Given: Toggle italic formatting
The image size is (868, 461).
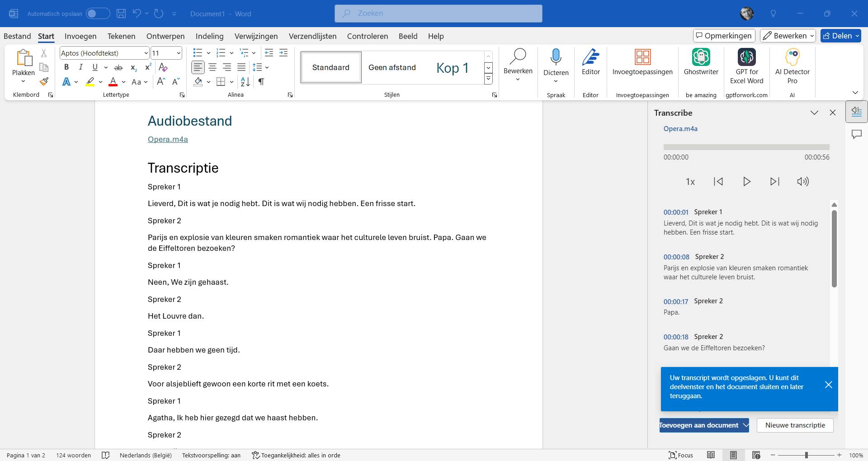Looking at the screenshot, I should 80,67.
